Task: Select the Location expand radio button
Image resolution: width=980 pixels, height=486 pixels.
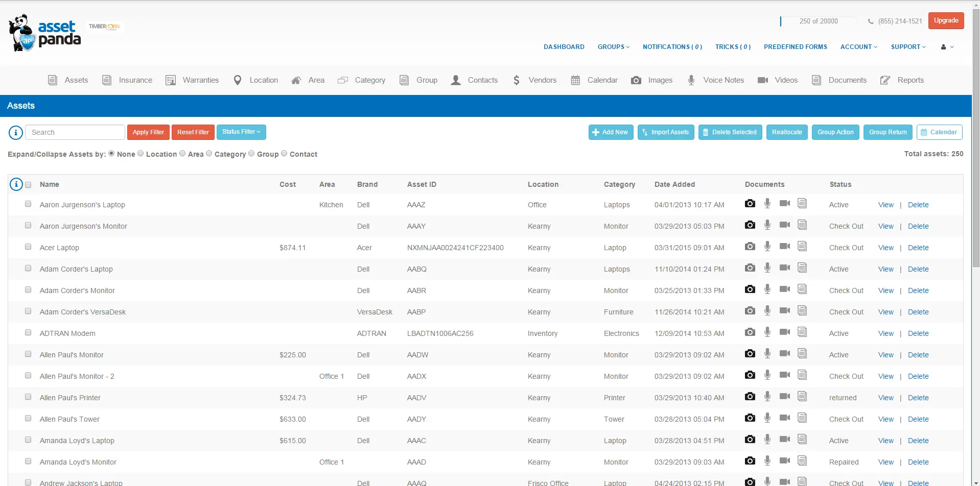Action: point(141,153)
